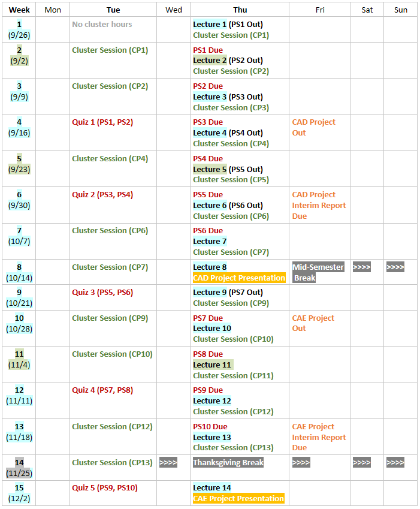Image resolution: width=420 pixels, height=509 pixels.
Task: Select 'Lecture 14' entry
Action: tap(212, 487)
